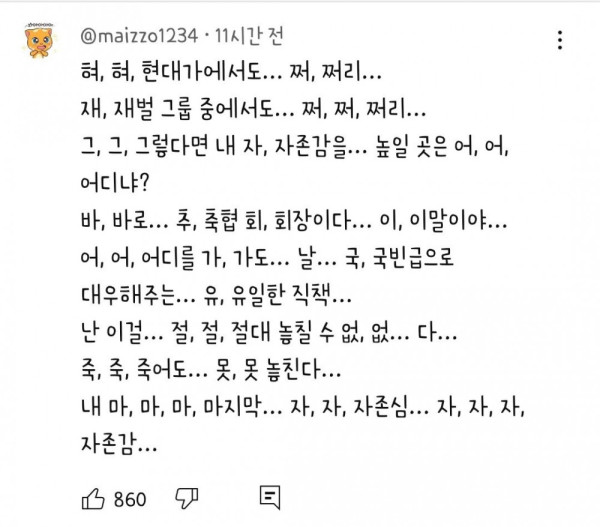Click the line mentioning 축협 회, 회장이다
Viewport: 600px width, 527px height.
[294, 220]
